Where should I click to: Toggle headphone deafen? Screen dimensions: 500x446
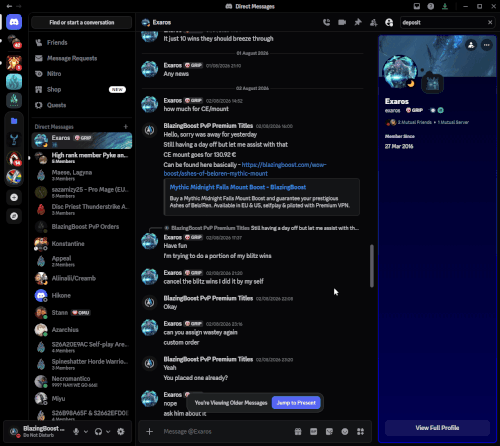(98, 432)
